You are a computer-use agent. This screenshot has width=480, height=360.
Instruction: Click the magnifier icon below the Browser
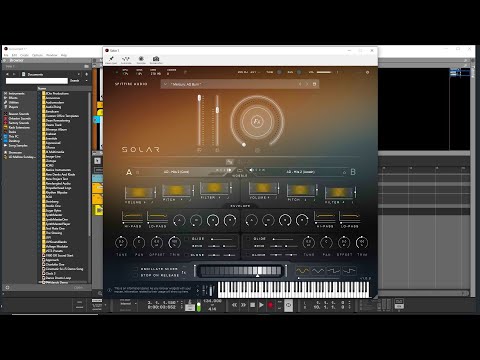click(x=100, y=293)
